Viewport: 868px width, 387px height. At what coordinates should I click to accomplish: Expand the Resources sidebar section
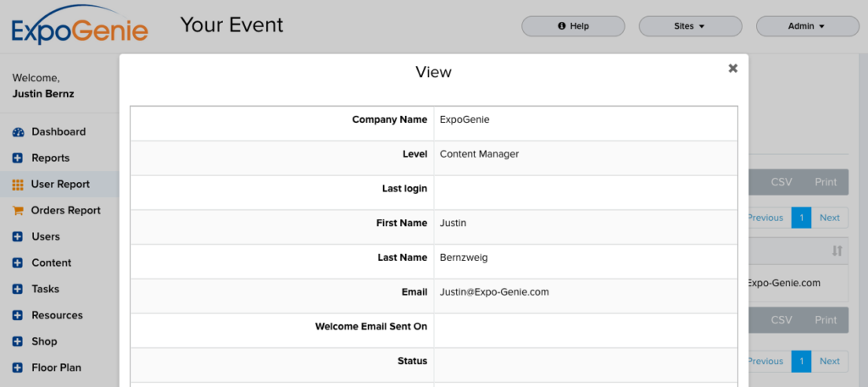click(x=57, y=315)
